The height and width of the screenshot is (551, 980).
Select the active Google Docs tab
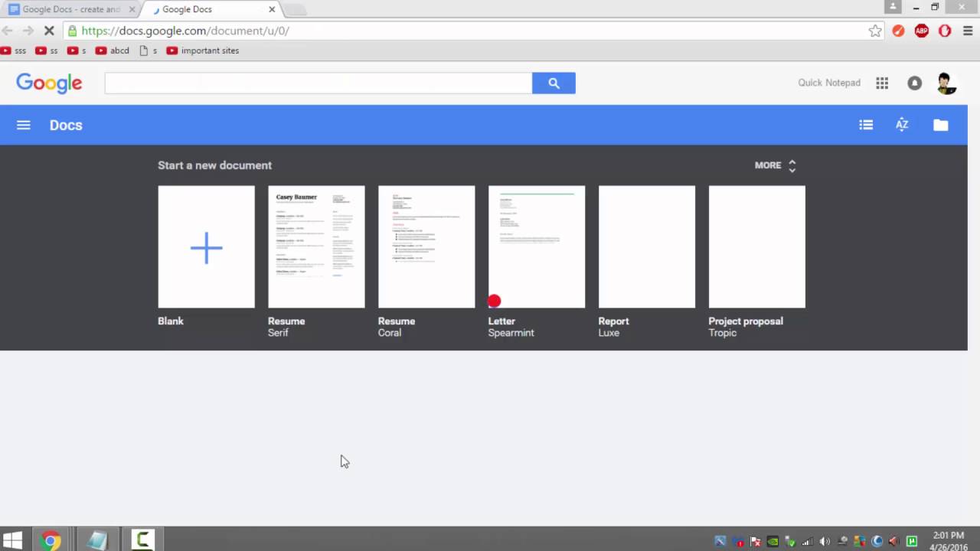tap(214, 9)
